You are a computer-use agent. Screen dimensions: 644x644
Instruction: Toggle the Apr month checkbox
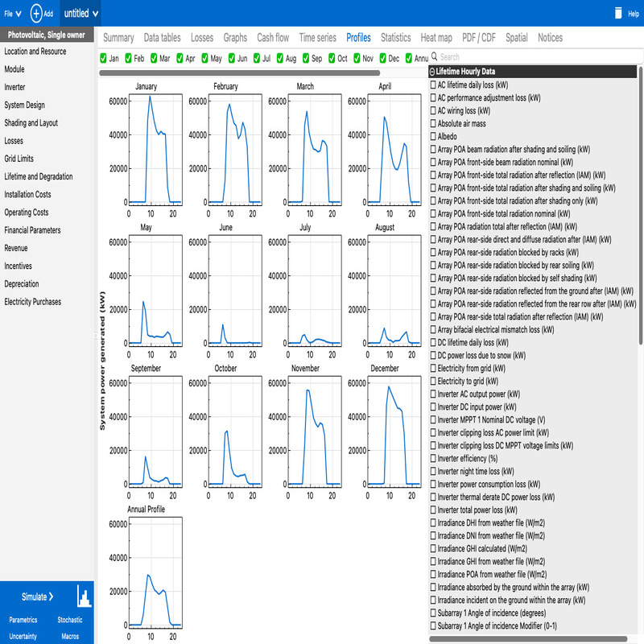tap(180, 58)
